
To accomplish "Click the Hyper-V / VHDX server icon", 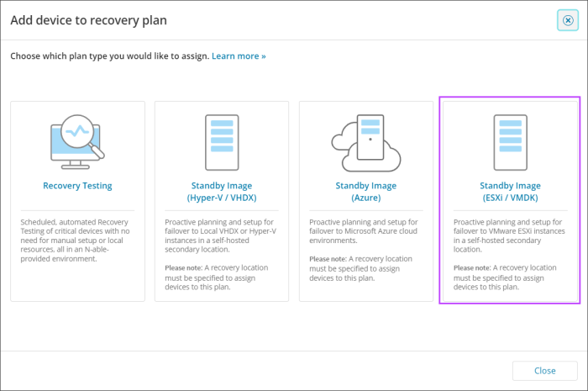I will coord(221,141).
